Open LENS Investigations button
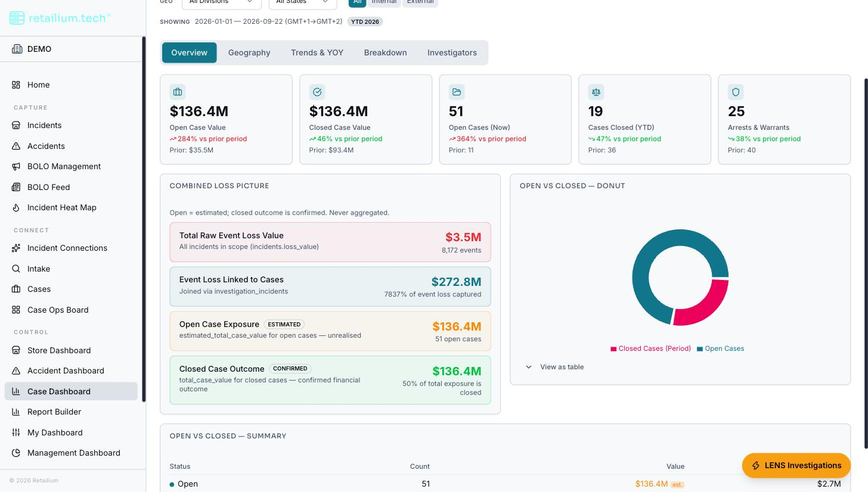 pyautogui.click(x=796, y=466)
